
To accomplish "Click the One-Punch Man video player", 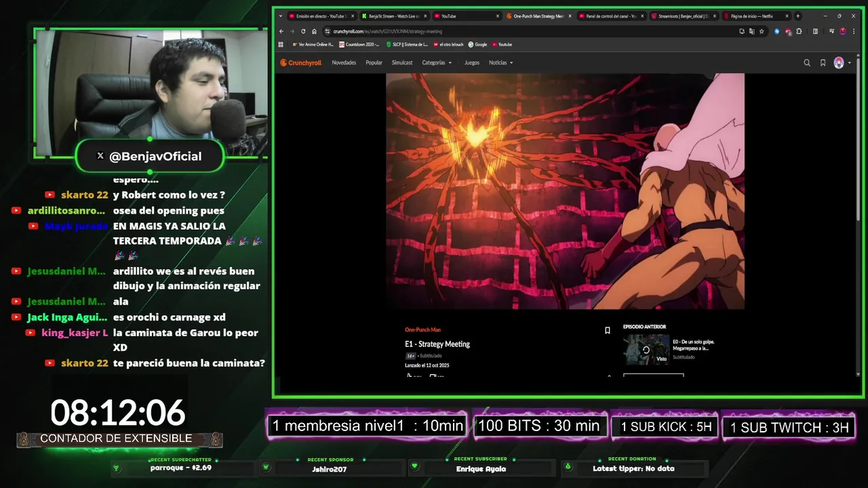I will (x=565, y=191).
